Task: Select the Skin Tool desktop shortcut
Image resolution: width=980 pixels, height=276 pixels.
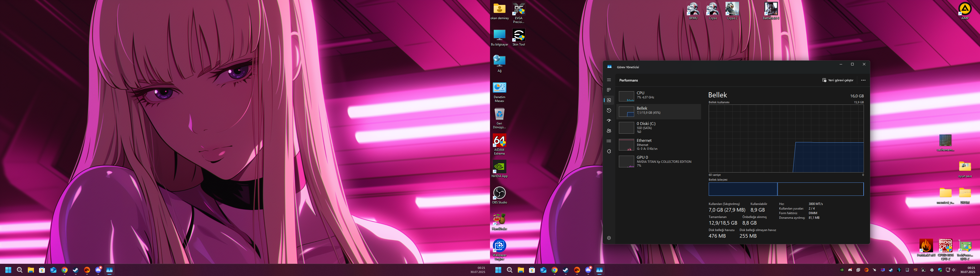Action: 519,38
